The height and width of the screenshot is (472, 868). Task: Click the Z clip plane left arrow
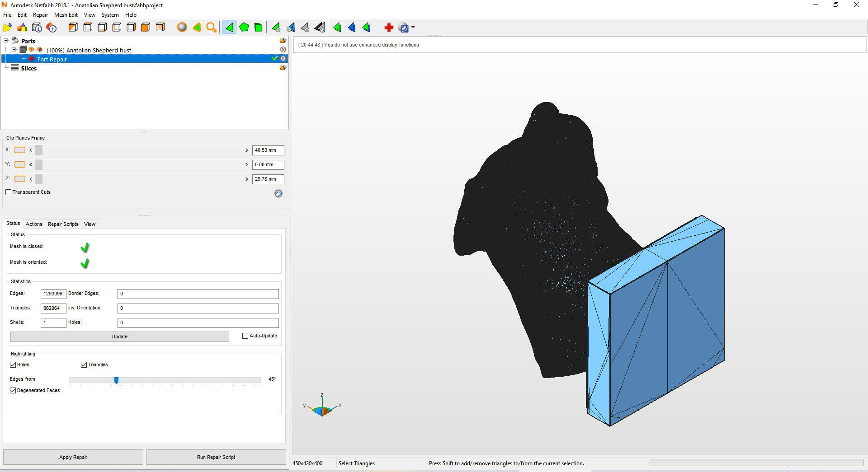click(x=31, y=179)
